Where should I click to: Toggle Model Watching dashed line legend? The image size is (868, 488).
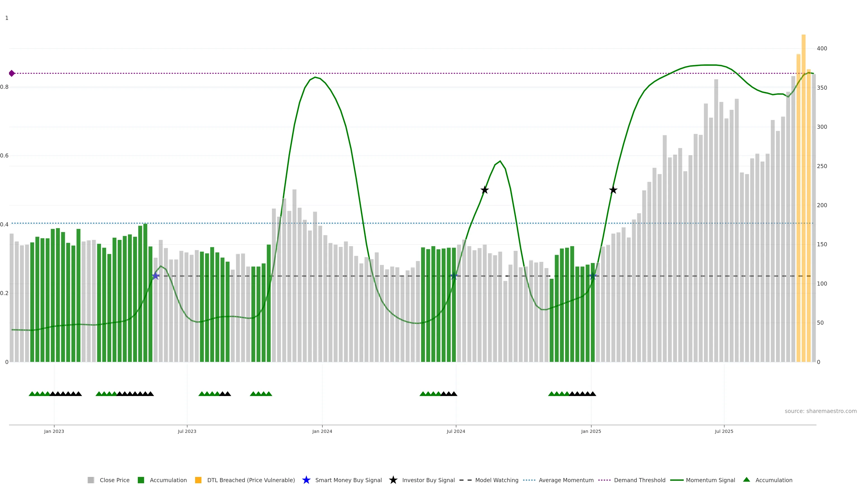[496, 480]
